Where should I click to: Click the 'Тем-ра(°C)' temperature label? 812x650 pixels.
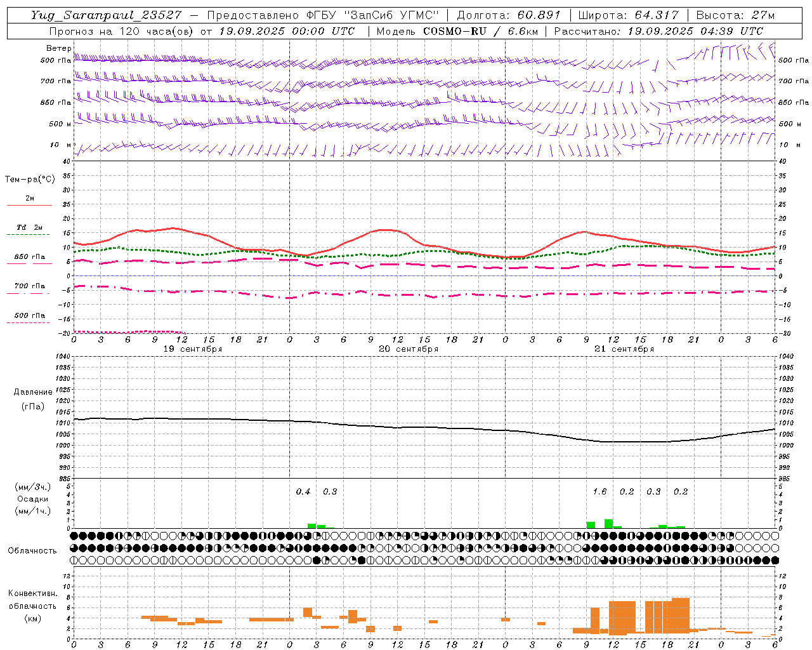30,180
